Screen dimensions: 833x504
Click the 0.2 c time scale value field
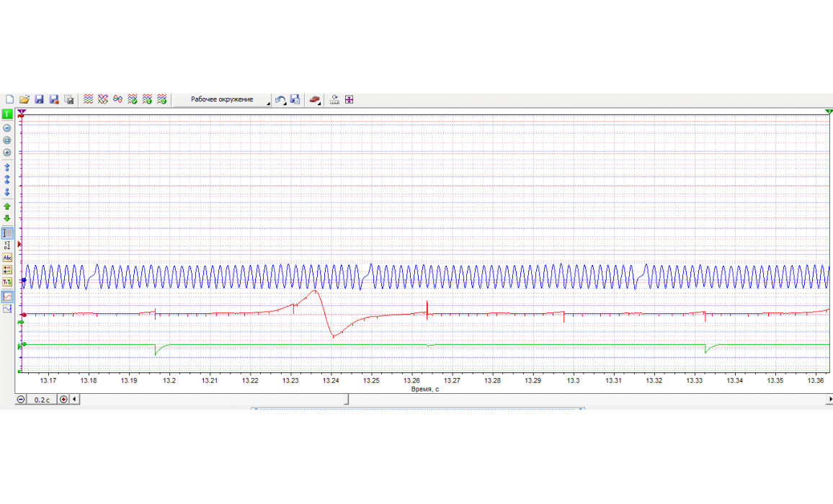[x=43, y=399]
